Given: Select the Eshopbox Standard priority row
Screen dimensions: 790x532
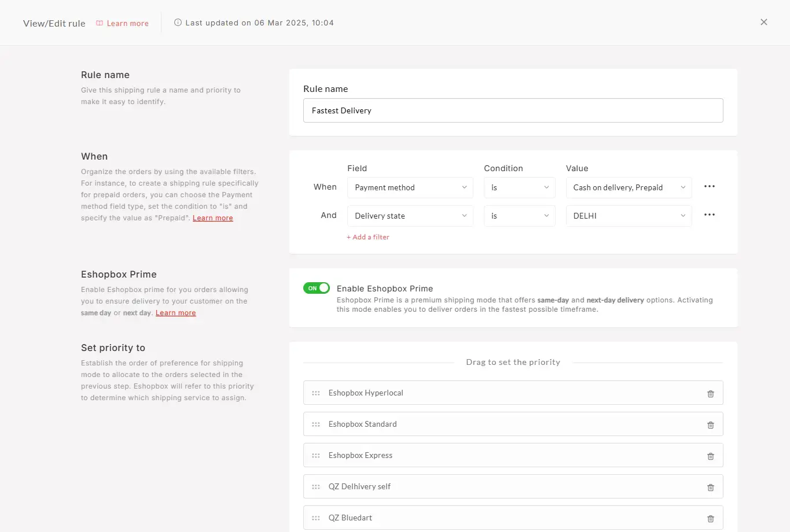Looking at the screenshot, I should click(x=513, y=424).
